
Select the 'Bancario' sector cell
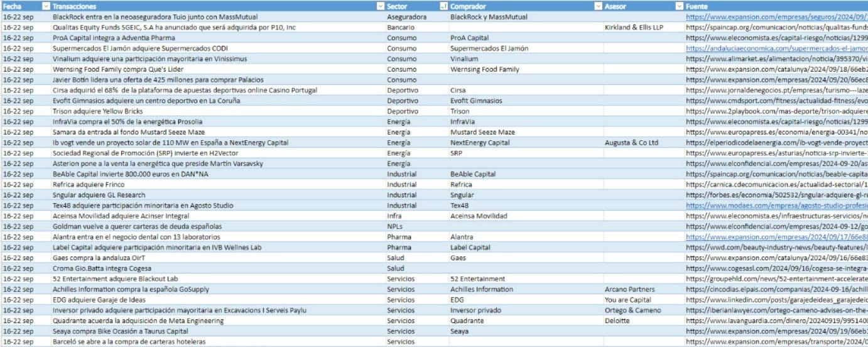click(x=417, y=28)
